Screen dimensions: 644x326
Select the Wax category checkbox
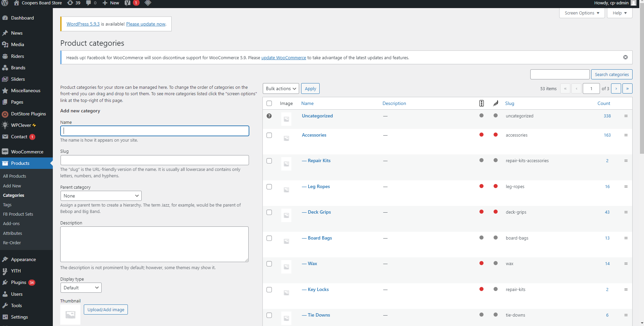[x=269, y=264]
